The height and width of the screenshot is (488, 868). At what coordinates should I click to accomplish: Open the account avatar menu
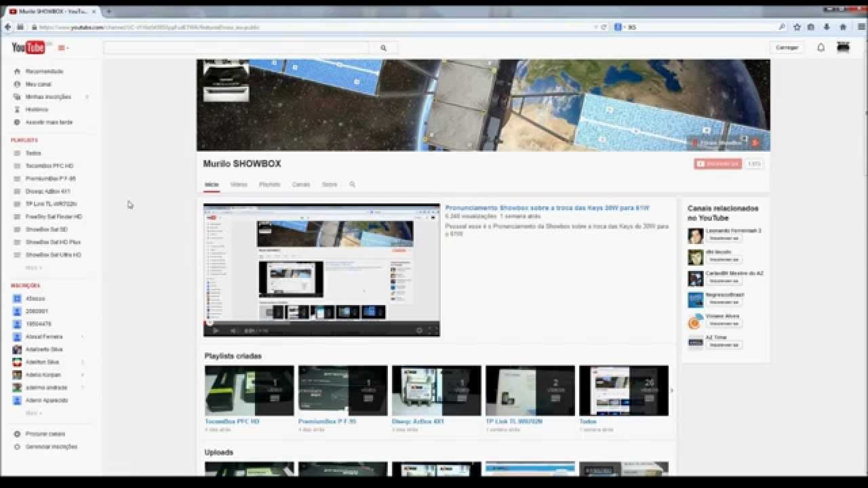(x=844, y=47)
